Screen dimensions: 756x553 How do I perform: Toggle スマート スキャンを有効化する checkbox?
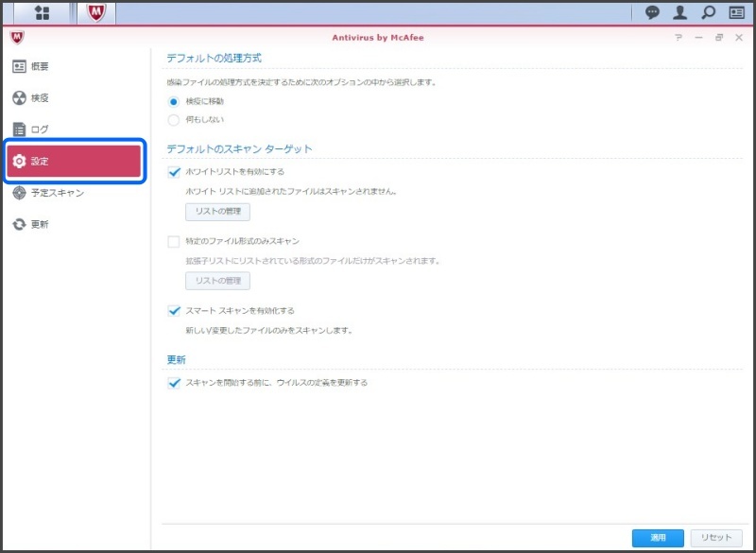[174, 311]
